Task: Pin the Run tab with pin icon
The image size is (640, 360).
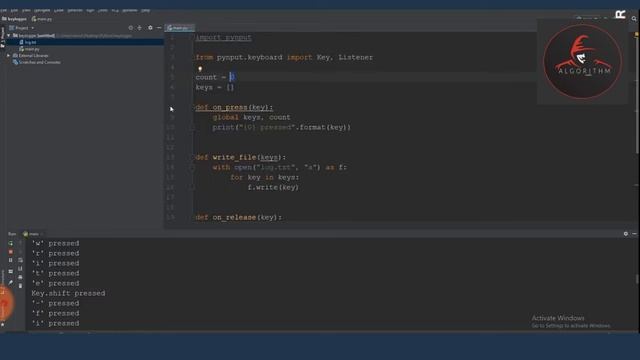Action: [x=11, y=282]
